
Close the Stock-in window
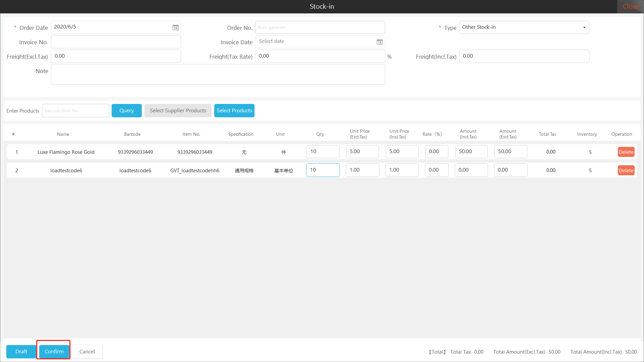[x=630, y=6]
